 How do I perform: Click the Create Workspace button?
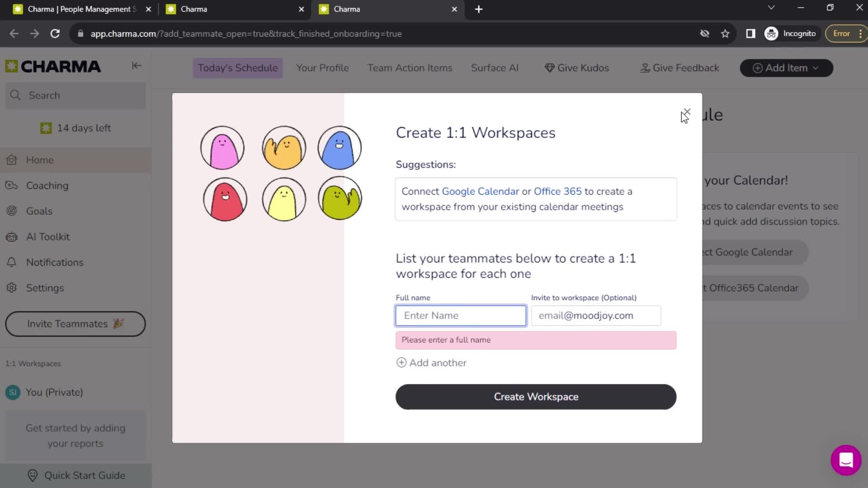536,396
